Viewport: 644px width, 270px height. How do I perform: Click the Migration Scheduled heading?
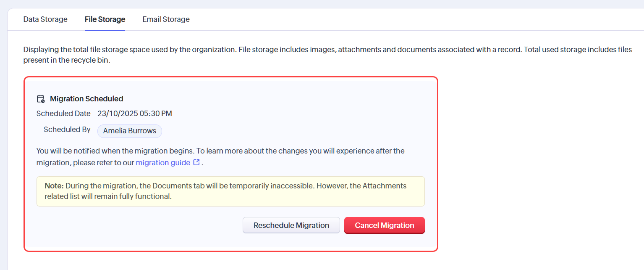(86, 99)
